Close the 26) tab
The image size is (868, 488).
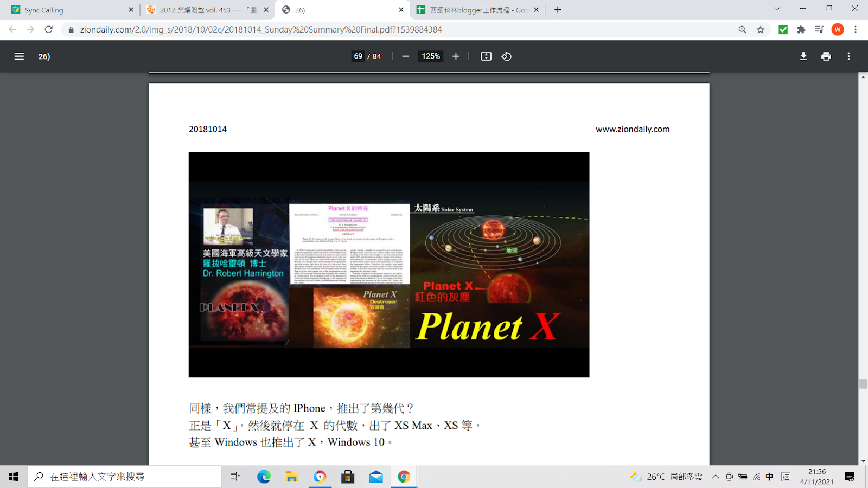pos(401,10)
